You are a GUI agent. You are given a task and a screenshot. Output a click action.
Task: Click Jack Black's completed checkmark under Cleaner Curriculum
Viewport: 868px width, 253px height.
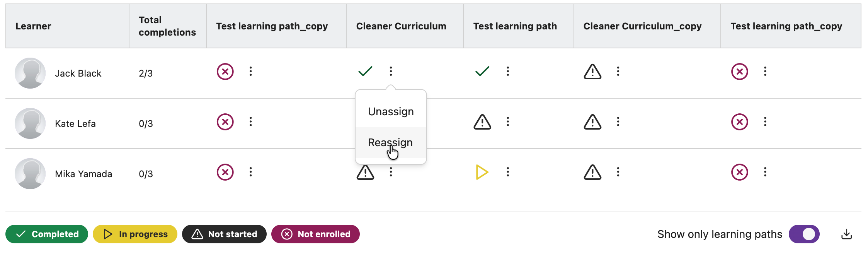tap(365, 71)
